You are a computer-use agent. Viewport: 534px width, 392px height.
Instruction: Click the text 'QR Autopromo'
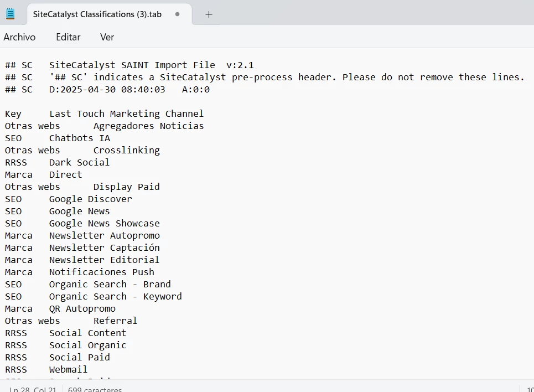tap(82, 309)
